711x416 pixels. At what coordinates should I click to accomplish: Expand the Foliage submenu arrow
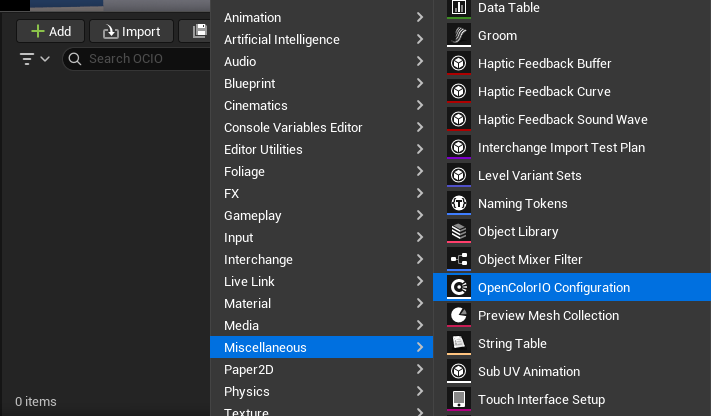420,171
